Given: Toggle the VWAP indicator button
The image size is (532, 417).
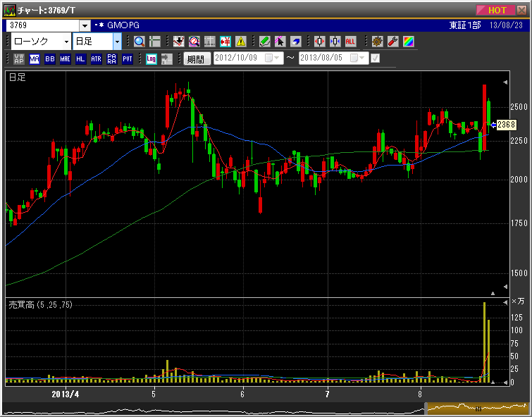Looking at the screenshot, I should [x=19, y=59].
